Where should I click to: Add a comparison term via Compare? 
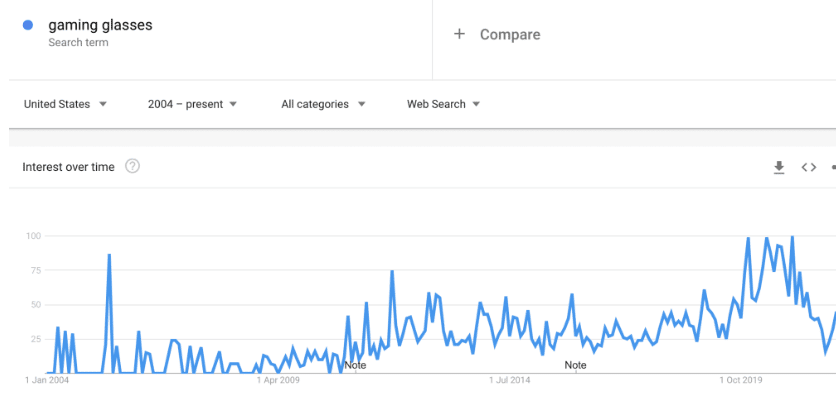tap(510, 35)
